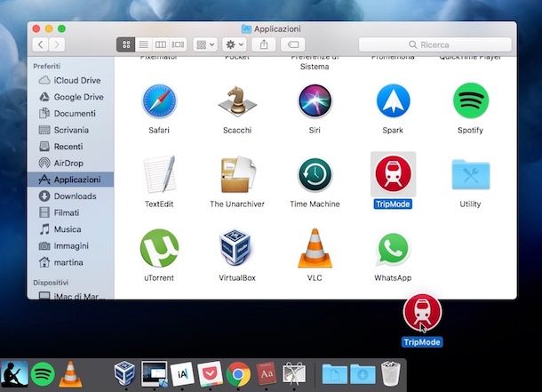Open Spotify from the Dock
Viewport: 542px width, 392px height.
43,374
